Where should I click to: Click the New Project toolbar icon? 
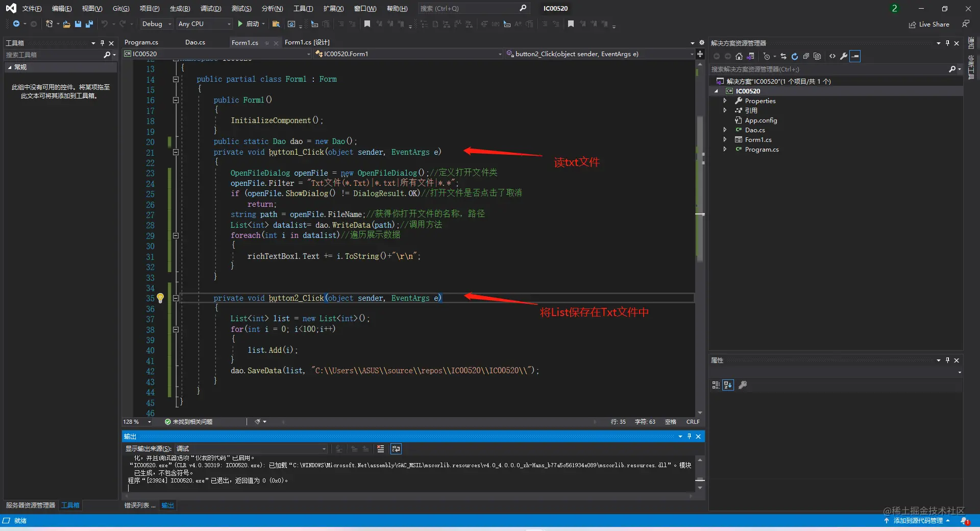click(50, 24)
